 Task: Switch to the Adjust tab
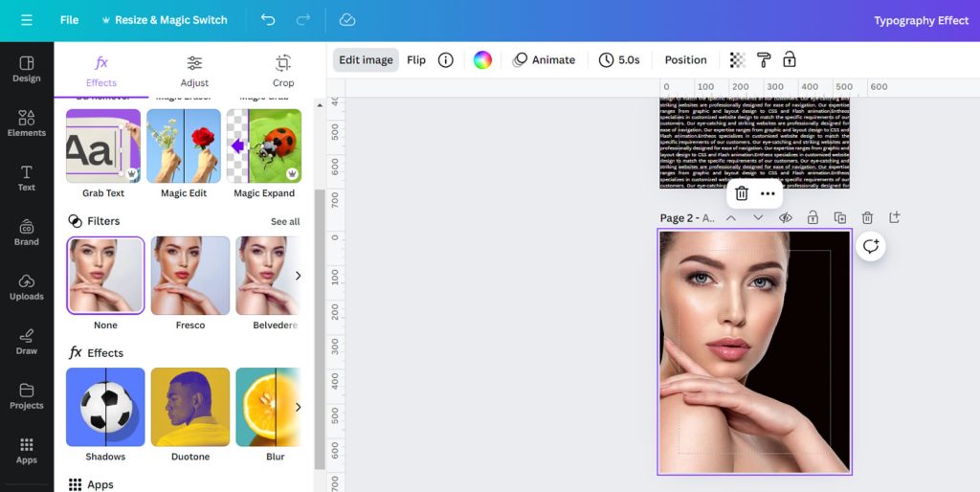coord(194,71)
